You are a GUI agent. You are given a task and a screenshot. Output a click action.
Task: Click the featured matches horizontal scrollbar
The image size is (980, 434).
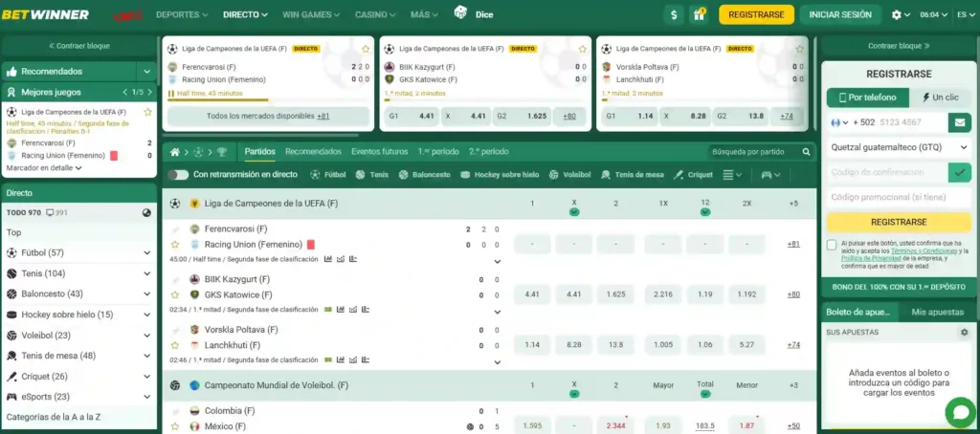260,135
